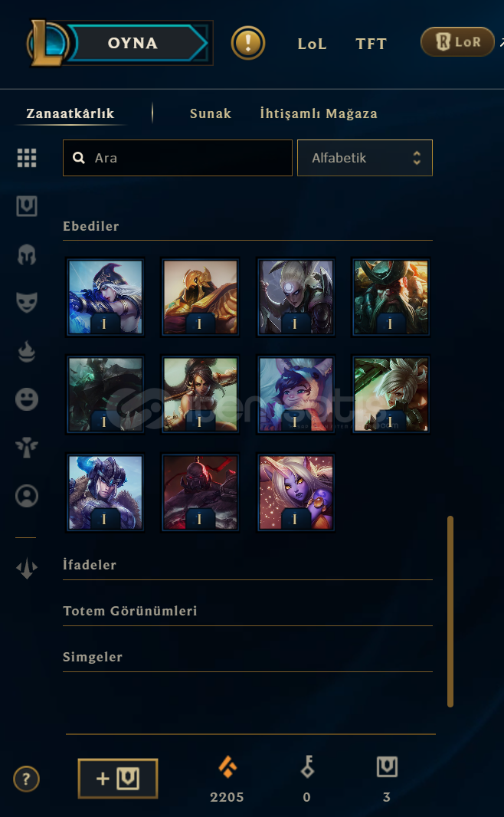Open the İhtişamlı Mağaza tab

[319, 113]
